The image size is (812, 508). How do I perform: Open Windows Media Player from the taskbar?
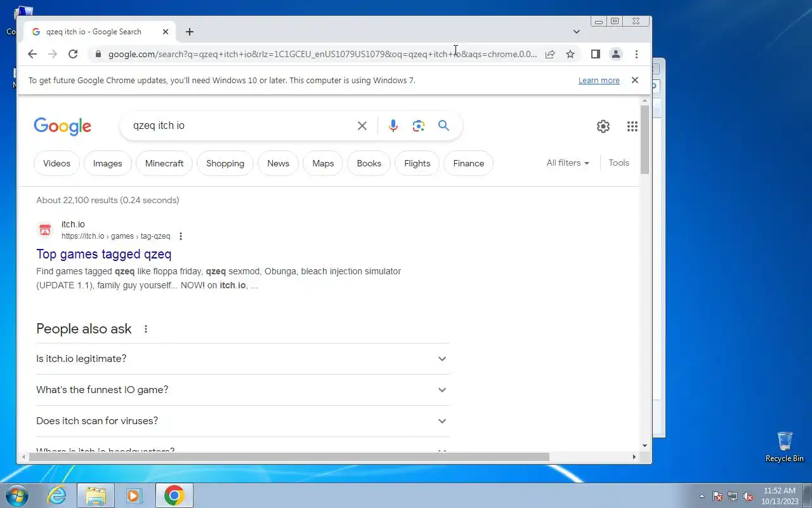coord(134,495)
